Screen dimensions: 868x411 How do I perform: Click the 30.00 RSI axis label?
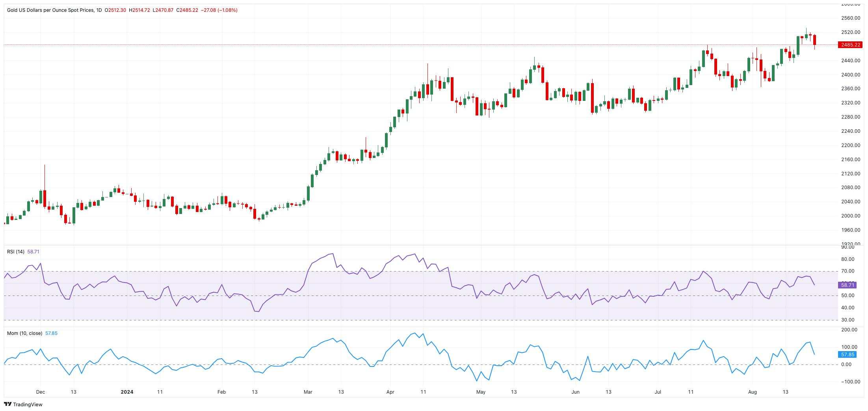tap(848, 320)
